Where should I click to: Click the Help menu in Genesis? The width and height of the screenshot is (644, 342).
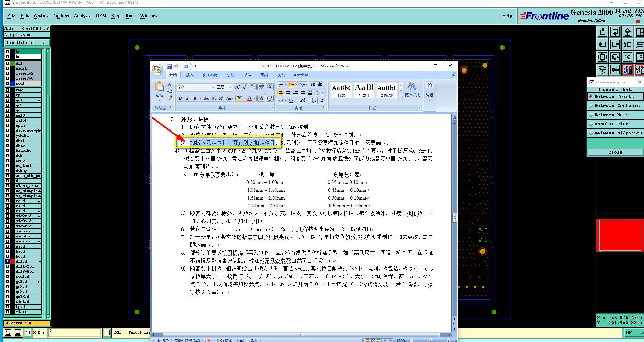tap(507, 16)
